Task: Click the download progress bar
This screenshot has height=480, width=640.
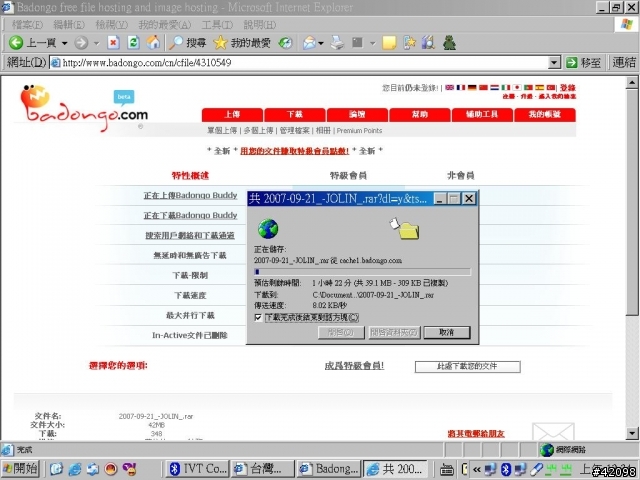Action: (x=362, y=272)
